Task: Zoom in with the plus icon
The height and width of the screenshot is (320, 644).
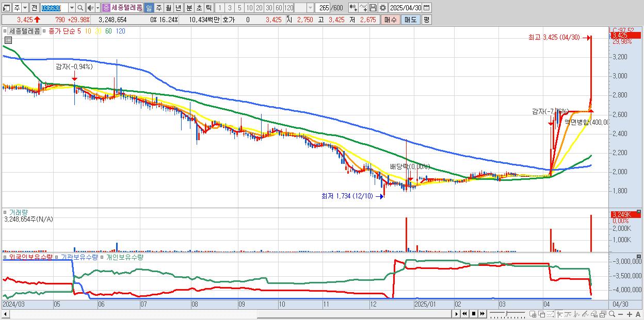Action: pyautogui.click(x=630, y=314)
